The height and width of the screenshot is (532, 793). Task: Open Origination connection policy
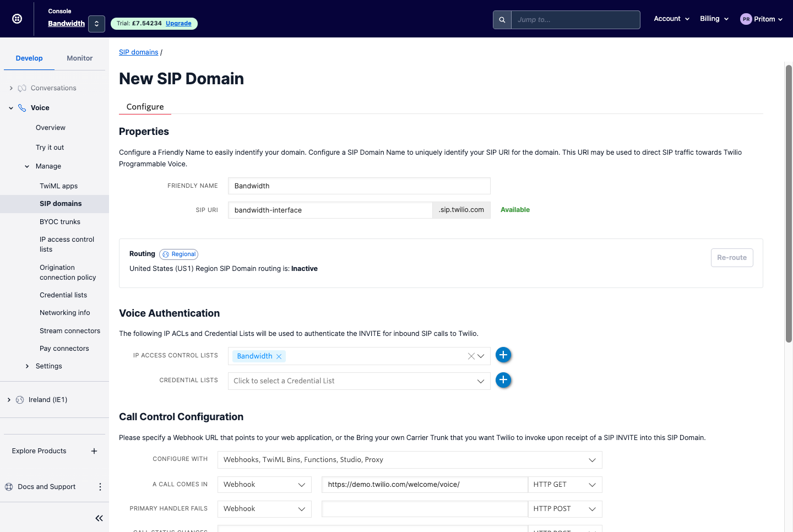68,273
